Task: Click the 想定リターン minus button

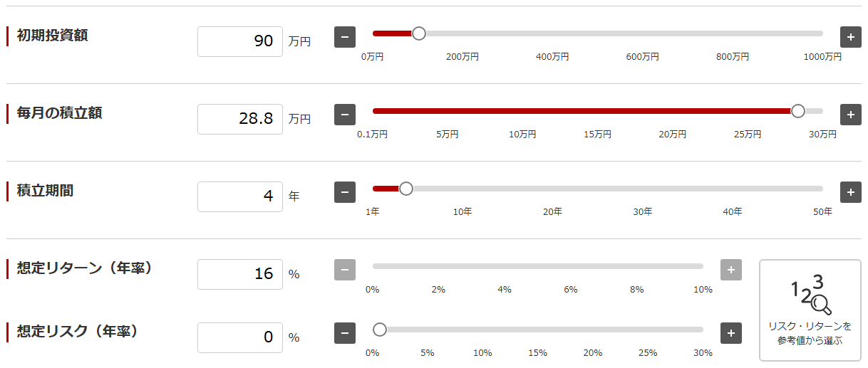Action: tap(345, 270)
